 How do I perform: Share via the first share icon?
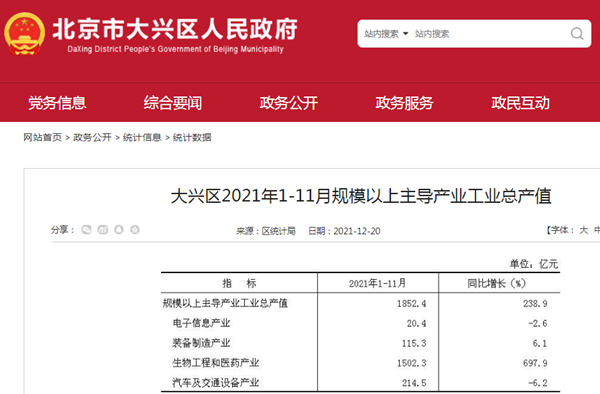pos(86,230)
